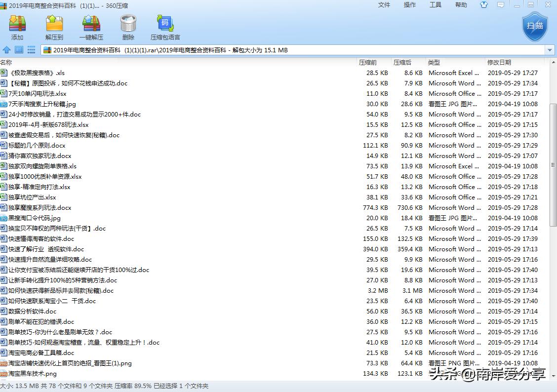Click the 3.2 MB size cell
This screenshot has width=557, height=392.
point(378,290)
